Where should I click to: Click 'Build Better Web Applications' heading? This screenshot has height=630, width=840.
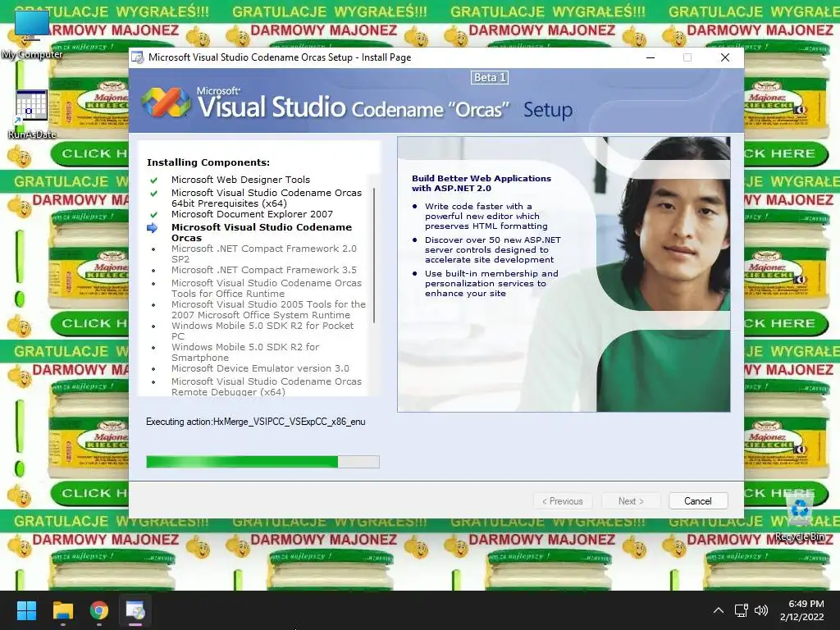481,183
